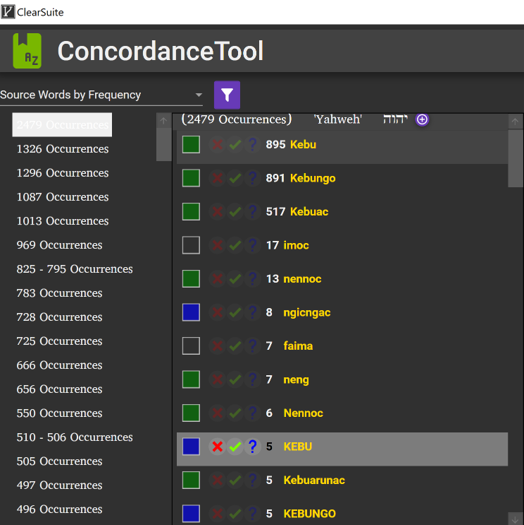Select the 666 Occurrences group

pyautogui.click(x=59, y=365)
